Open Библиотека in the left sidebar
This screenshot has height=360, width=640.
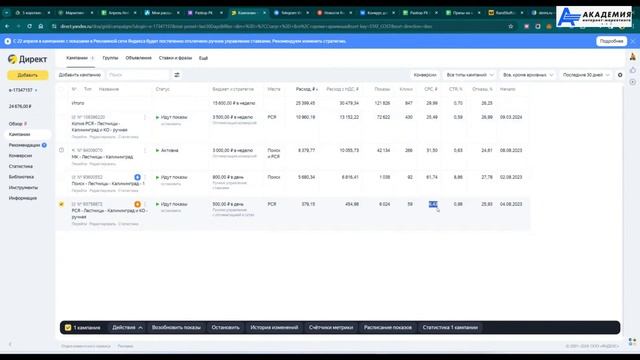click(x=21, y=177)
